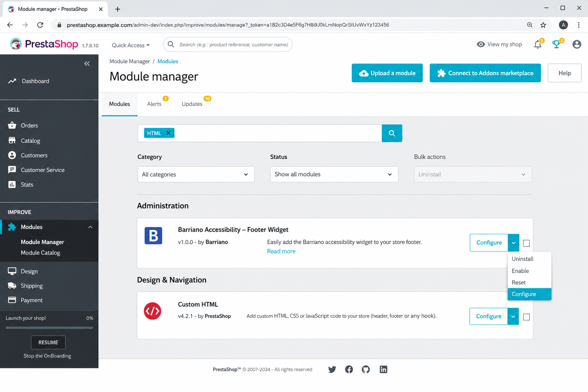Check the Barriano Accessibility module checkbox
The image size is (588, 392).
tap(526, 243)
